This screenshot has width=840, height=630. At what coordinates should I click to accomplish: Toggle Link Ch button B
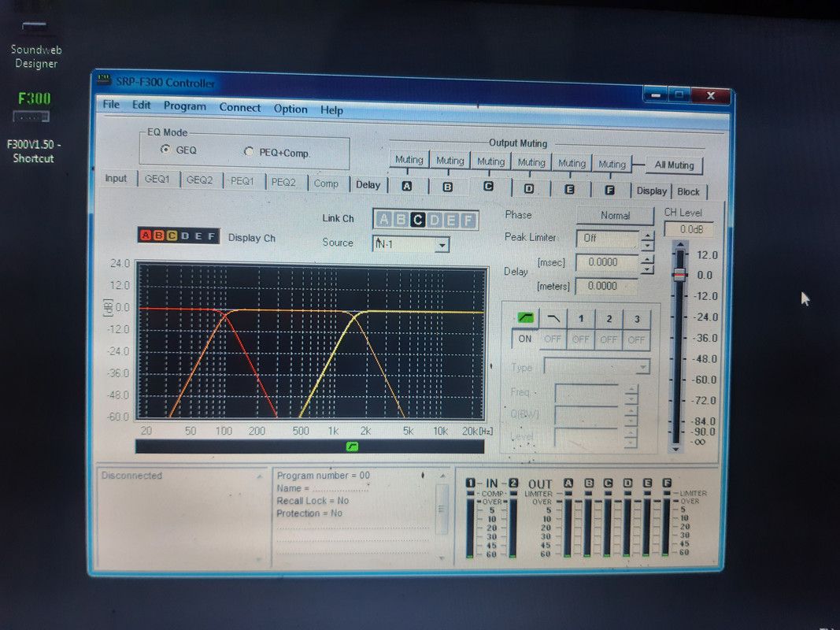pos(400,219)
